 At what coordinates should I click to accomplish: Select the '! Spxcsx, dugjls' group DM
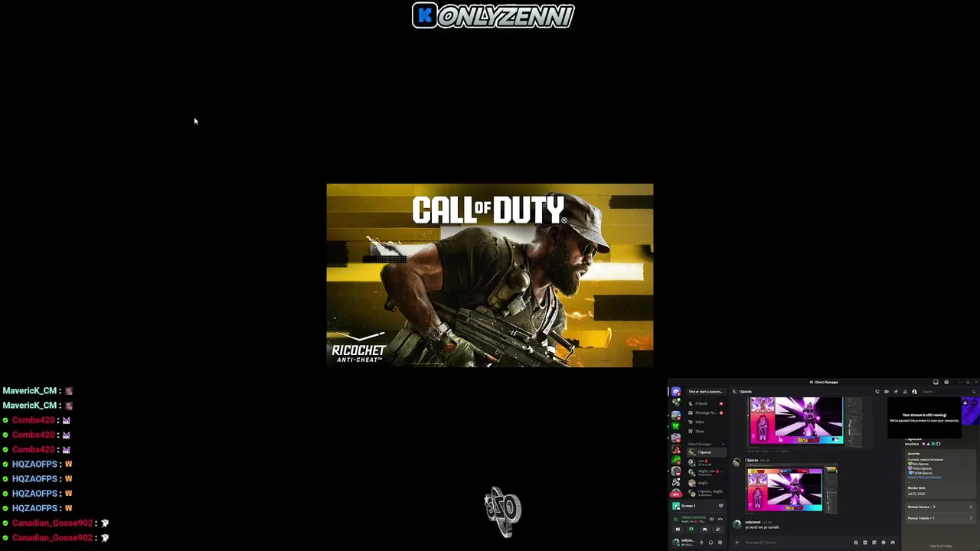[707, 493]
